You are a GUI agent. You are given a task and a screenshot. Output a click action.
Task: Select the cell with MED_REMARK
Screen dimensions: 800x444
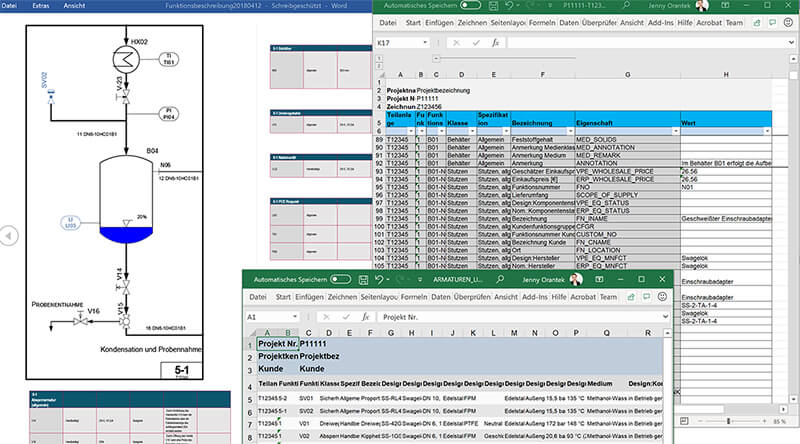(628, 155)
